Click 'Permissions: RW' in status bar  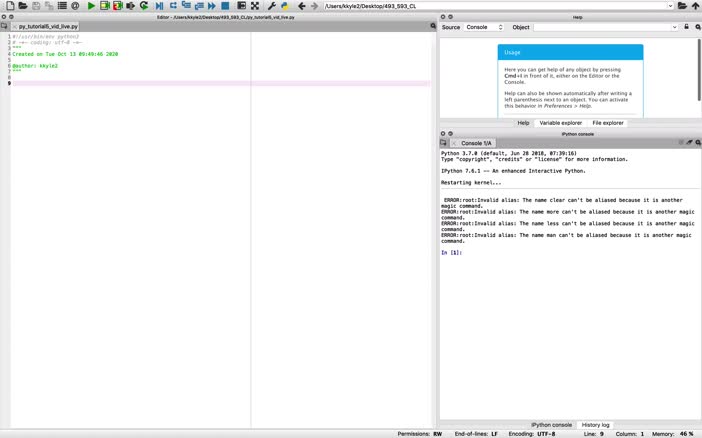[x=419, y=434]
